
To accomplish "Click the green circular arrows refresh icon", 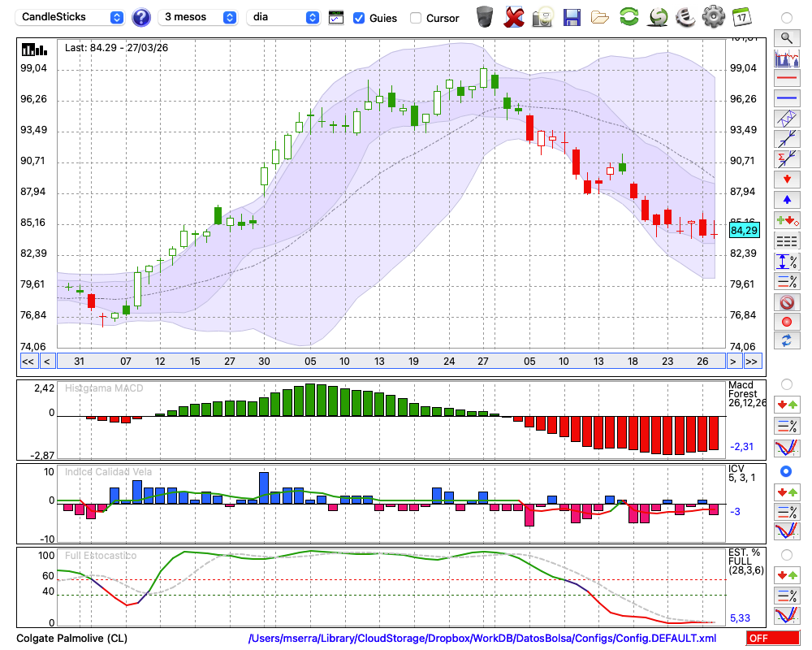I will click(x=628, y=16).
